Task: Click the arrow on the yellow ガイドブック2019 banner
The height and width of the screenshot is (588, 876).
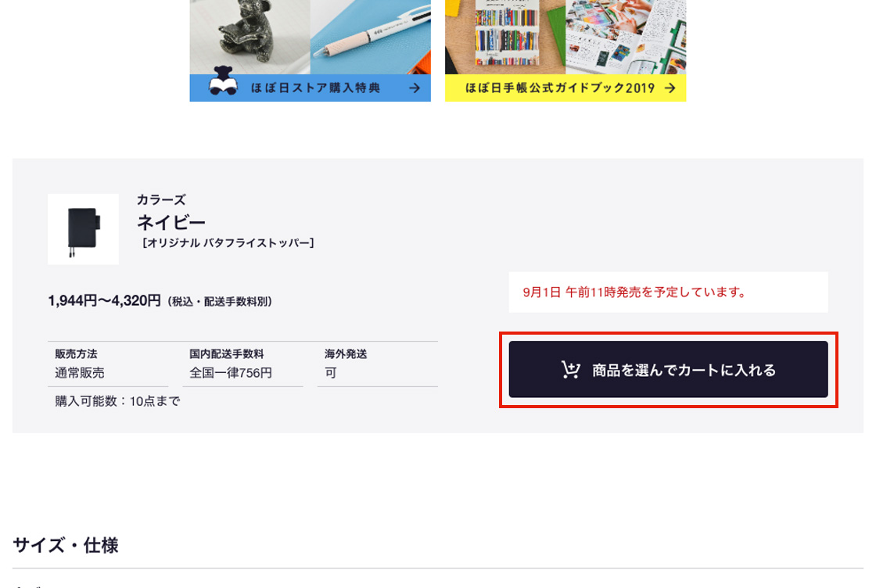Action: point(670,88)
